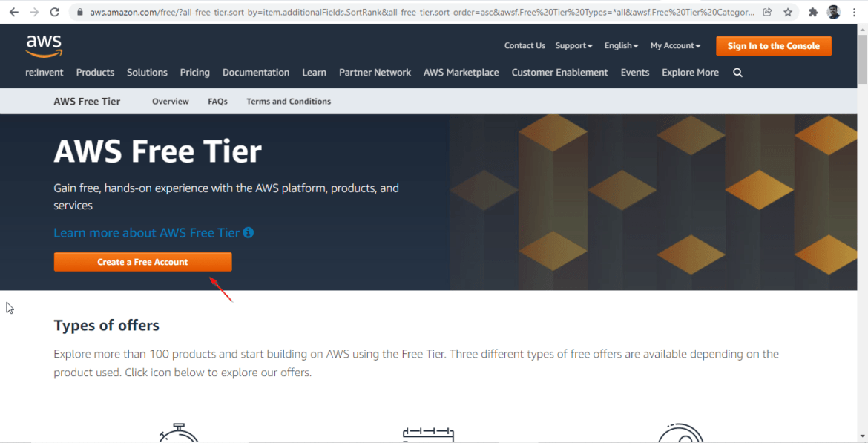Switch to the FAQs tab

217,101
